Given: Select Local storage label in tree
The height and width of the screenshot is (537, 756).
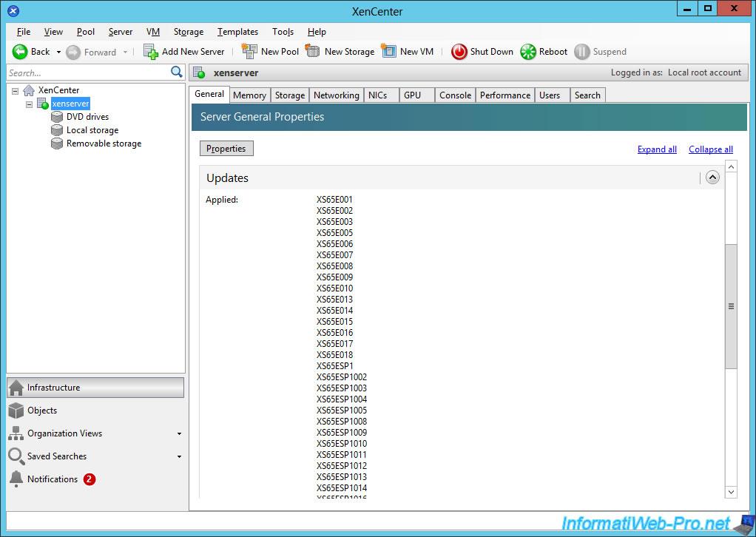Looking at the screenshot, I should 92,130.
